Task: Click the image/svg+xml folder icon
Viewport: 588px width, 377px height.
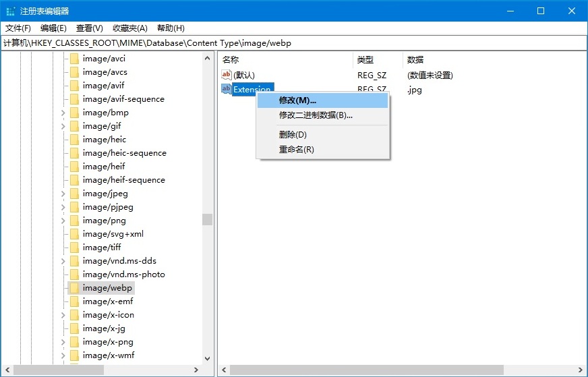Action: (x=74, y=234)
